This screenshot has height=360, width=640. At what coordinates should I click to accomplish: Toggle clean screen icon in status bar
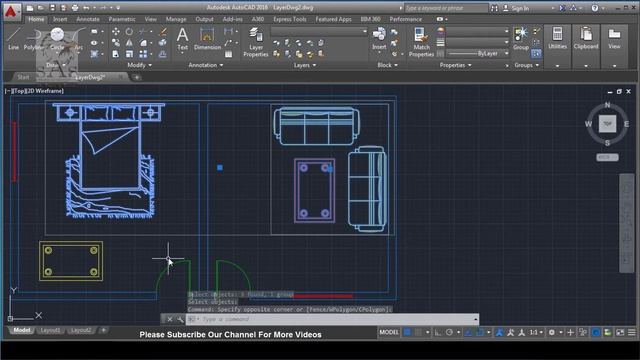[x=620, y=333]
